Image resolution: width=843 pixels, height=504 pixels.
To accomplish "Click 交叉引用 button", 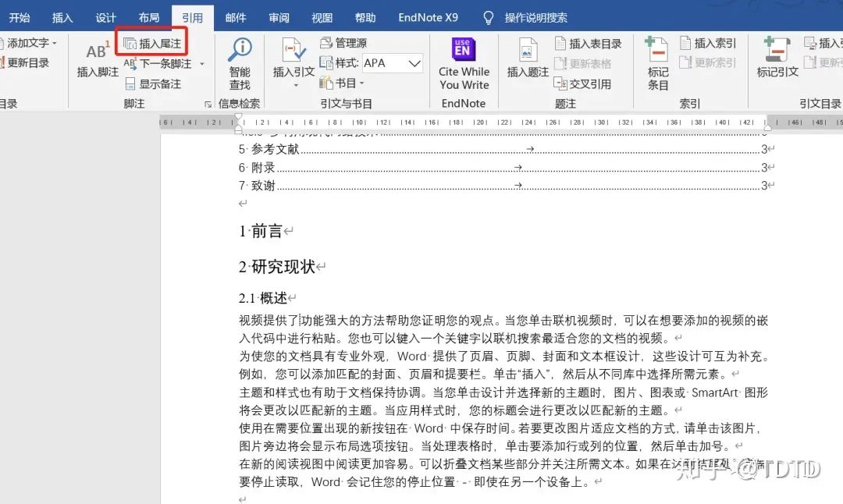I will pyautogui.click(x=582, y=83).
